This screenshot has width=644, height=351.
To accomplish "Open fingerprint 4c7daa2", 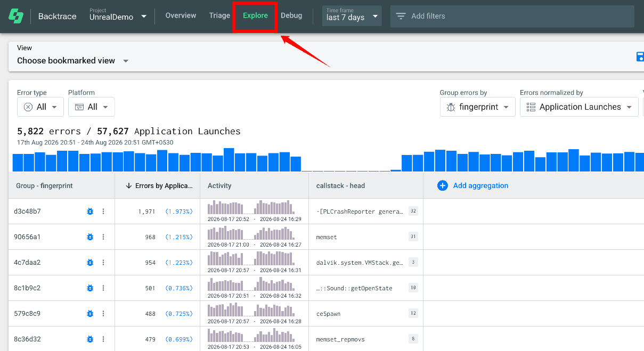I will click(x=27, y=263).
